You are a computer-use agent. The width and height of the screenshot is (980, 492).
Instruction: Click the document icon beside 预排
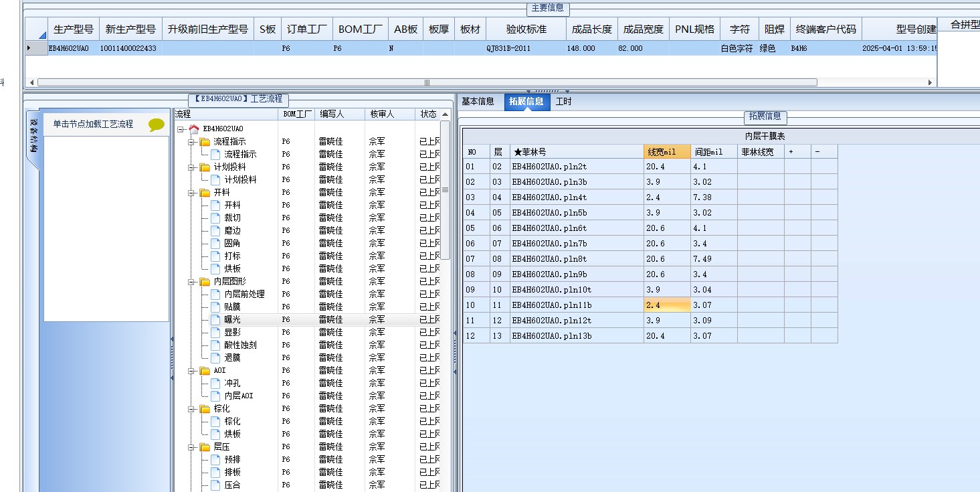215,460
